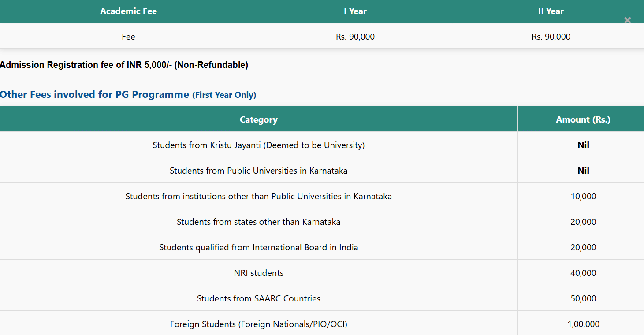Click the 10,000 amount cell
The height and width of the screenshot is (335, 644).
tap(583, 196)
